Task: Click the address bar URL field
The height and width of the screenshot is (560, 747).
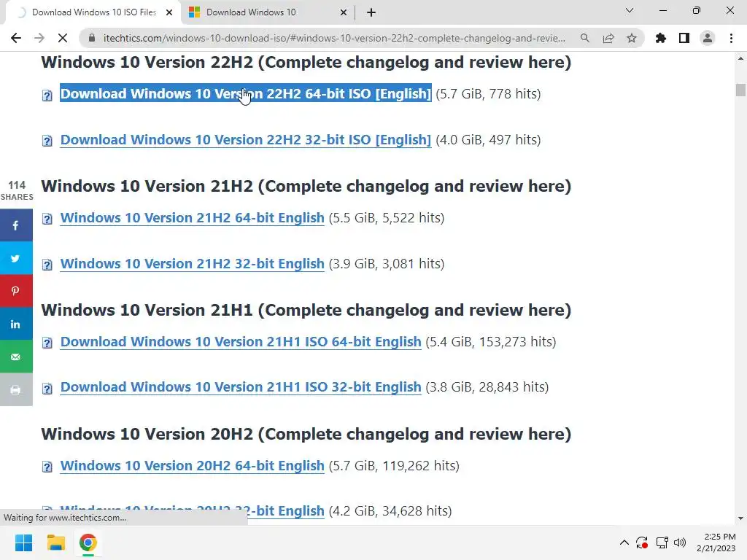Action: (x=333, y=38)
